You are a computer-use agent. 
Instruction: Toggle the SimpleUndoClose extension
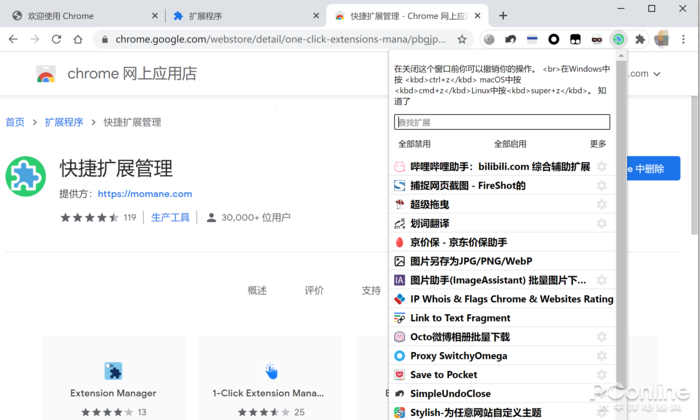point(450,394)
